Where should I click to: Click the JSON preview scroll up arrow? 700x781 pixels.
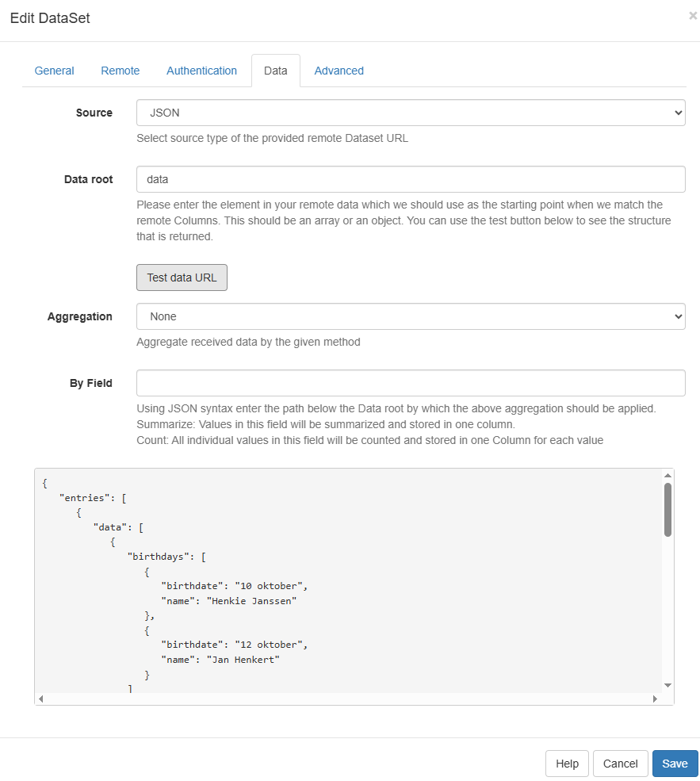click(667, 475)
